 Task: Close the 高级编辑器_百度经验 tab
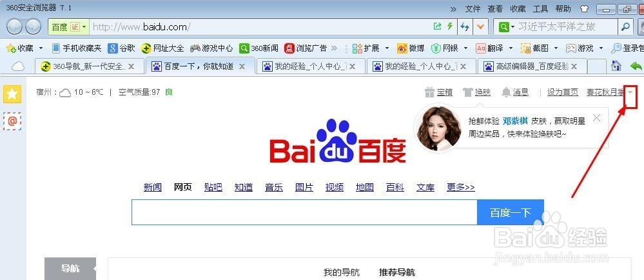[574, 66]
